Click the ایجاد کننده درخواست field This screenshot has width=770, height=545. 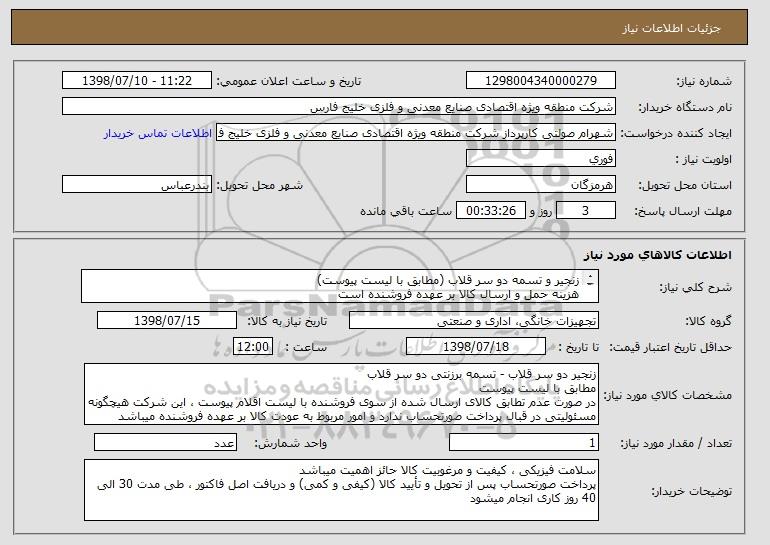(x=416, y=133)
